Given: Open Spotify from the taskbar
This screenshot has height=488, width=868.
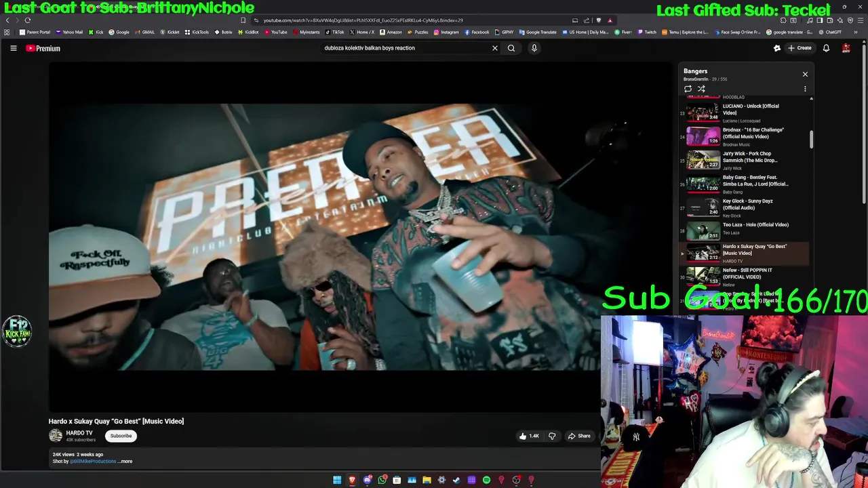Looking at the screenshot, I should 486,480.
